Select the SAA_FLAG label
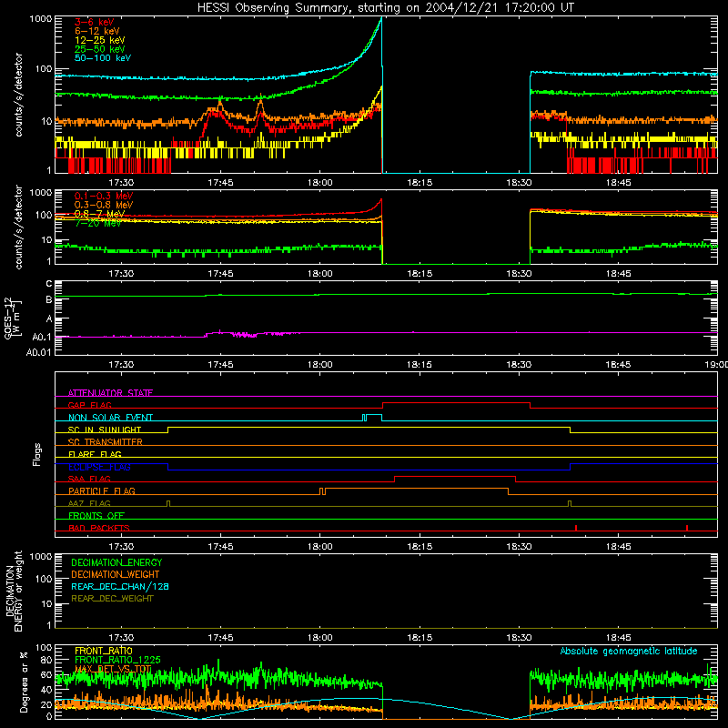This screenshot has height=728, width=728. [89, 479]
